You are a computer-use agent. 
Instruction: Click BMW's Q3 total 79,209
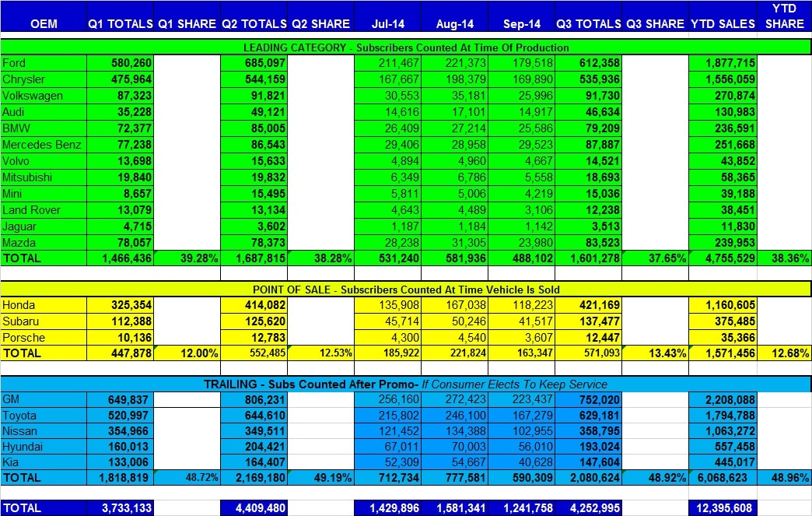point(588,128)
